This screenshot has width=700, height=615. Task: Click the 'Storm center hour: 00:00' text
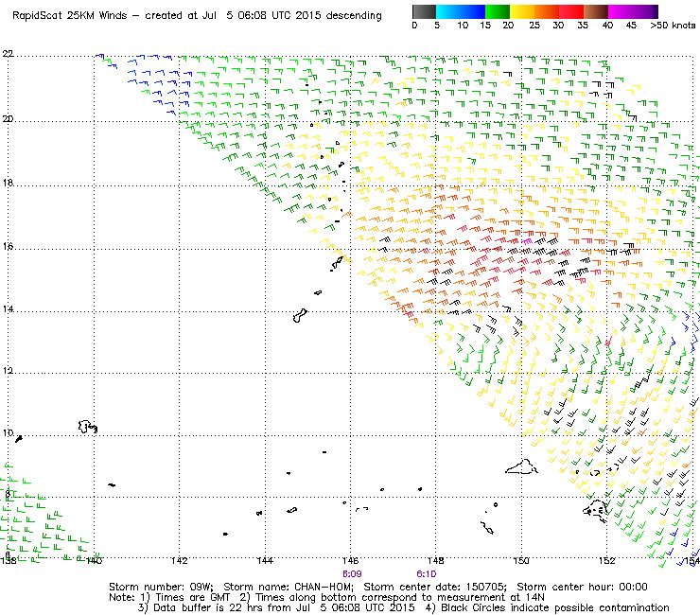click(x=582, y=587)
